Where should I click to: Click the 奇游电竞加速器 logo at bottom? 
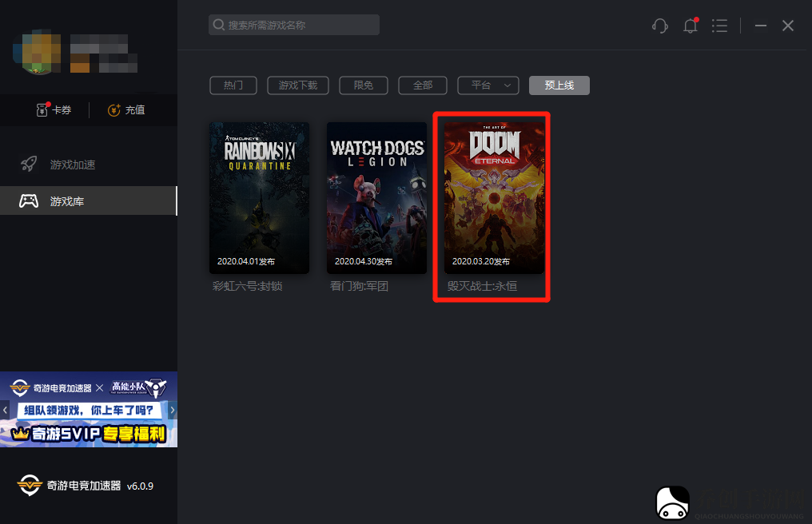tap(69, 486)
